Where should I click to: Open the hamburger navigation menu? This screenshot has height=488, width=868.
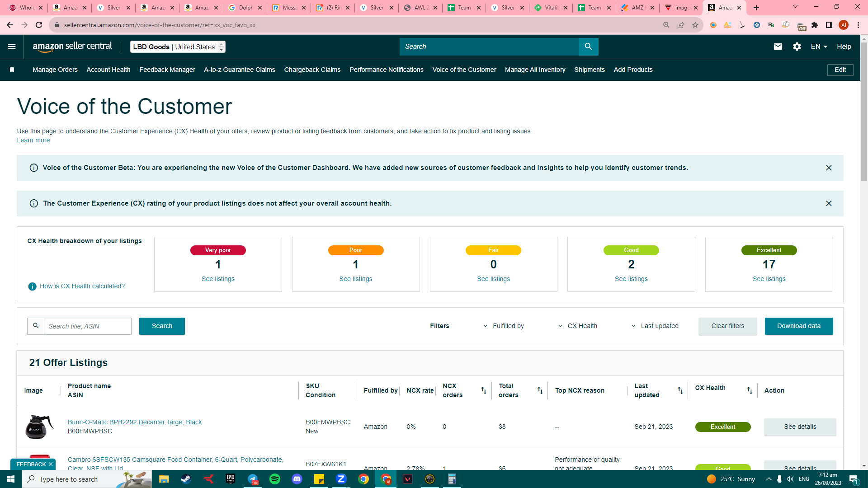[12, 47]
